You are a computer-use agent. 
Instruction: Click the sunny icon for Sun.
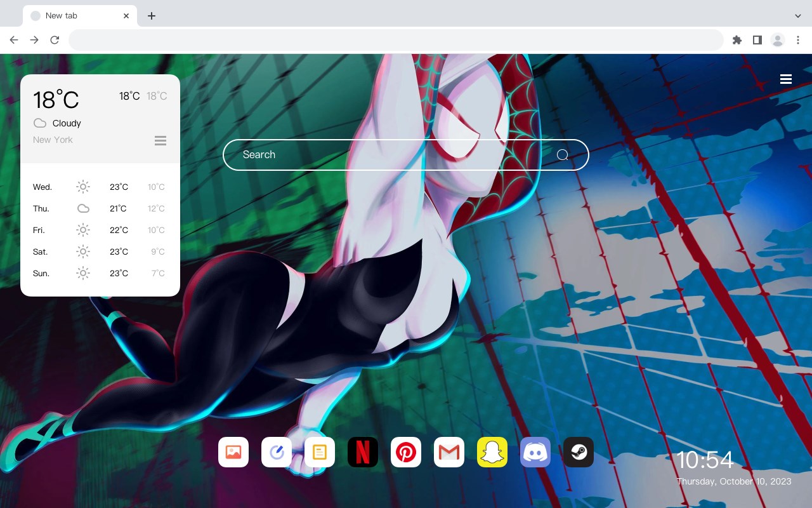(x=83, y=273)
